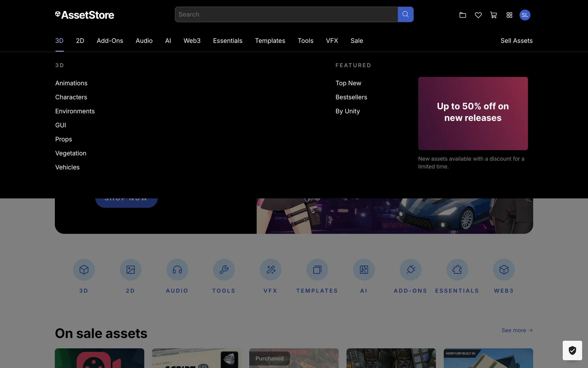Open the favorites heart icon
This screenshot has width=588, height=368.
click(x=478, y=15)
